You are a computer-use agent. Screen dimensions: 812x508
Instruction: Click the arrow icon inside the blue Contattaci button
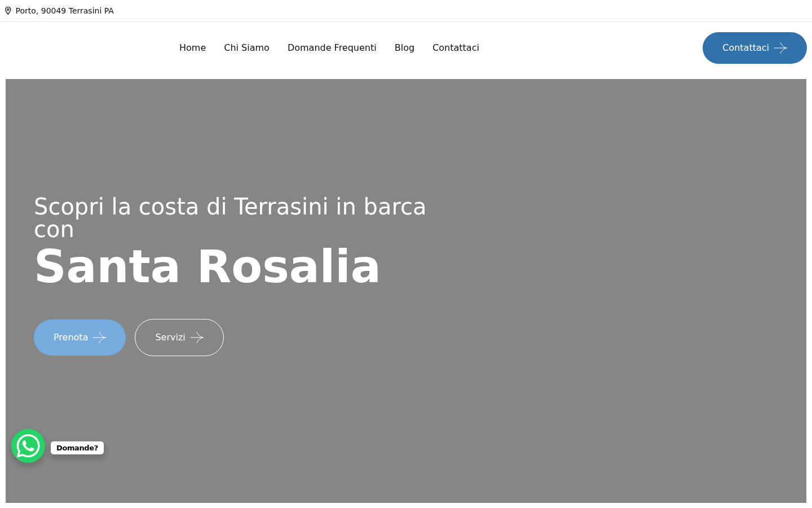click(780, 48)
